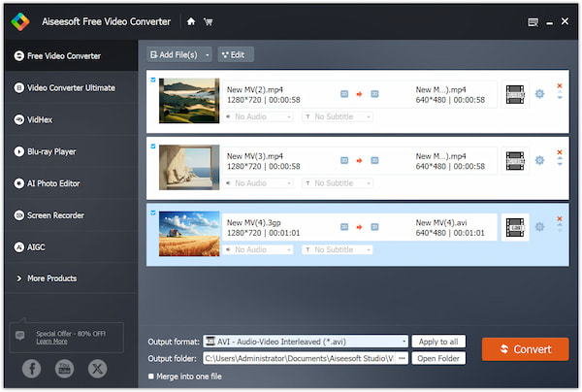
Task: Click the output folder path field
Action: coord(300,358)
